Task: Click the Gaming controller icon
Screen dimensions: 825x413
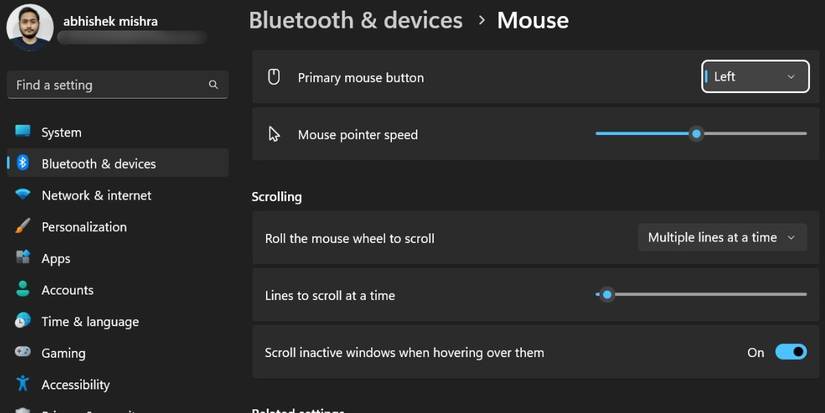Action: (x=22, y=353)
